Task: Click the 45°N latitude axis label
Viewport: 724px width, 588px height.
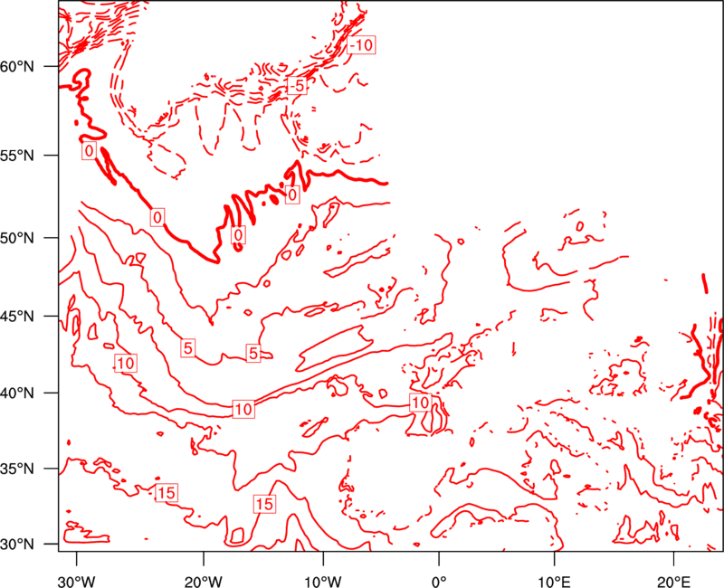Action: point(17,316)
